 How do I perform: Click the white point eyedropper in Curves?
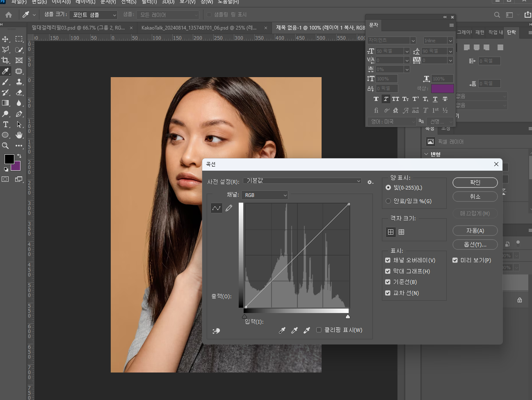click(x=307, y=330)
